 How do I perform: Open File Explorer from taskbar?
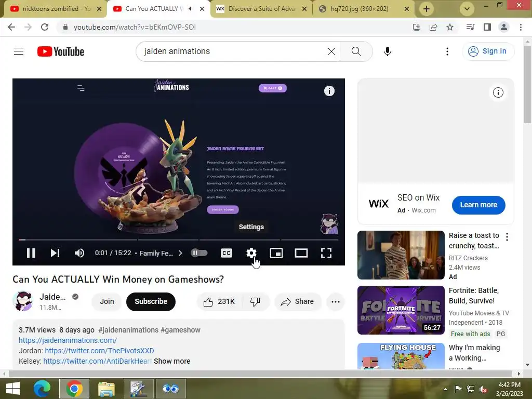pyautogui.click(x=106, y=389)
